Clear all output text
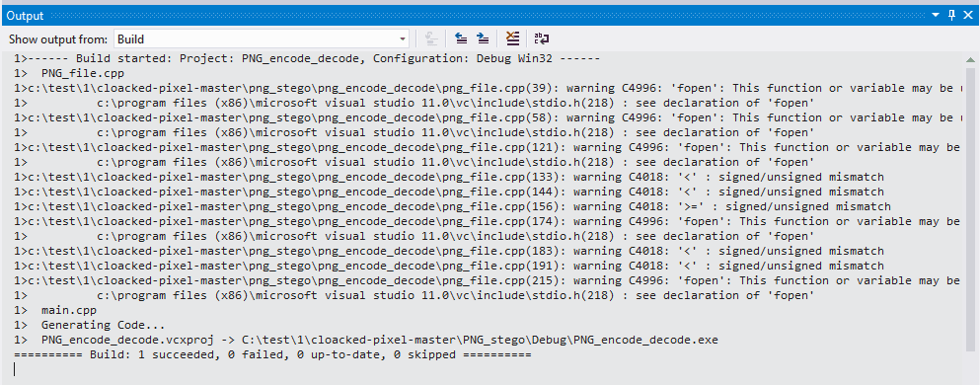 (x=512, y=39)
